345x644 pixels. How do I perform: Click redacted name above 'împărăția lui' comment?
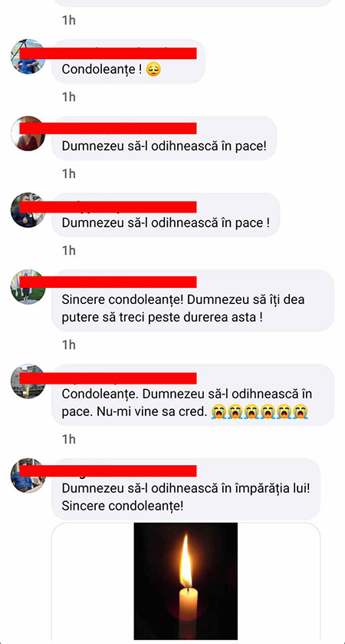108,471
